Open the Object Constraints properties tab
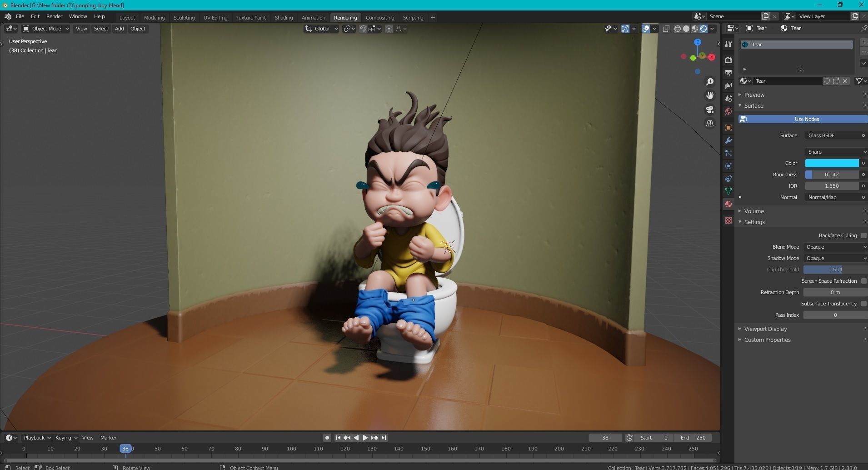The image size is (868, 470). [728, 179]
